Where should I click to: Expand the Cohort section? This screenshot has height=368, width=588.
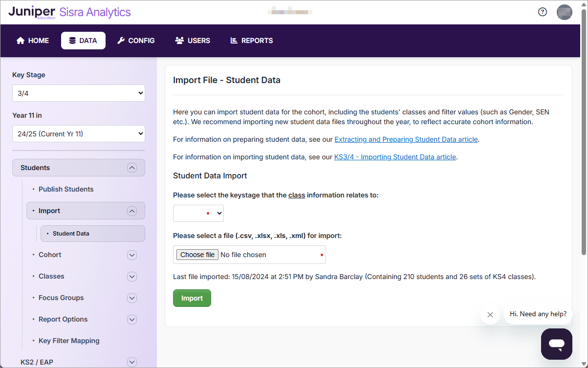pos(131,255)
